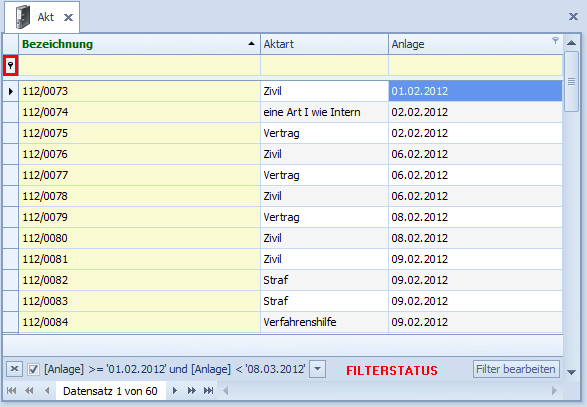Go to the previous record arrow
587x407 pixels.
click(47, 391)
